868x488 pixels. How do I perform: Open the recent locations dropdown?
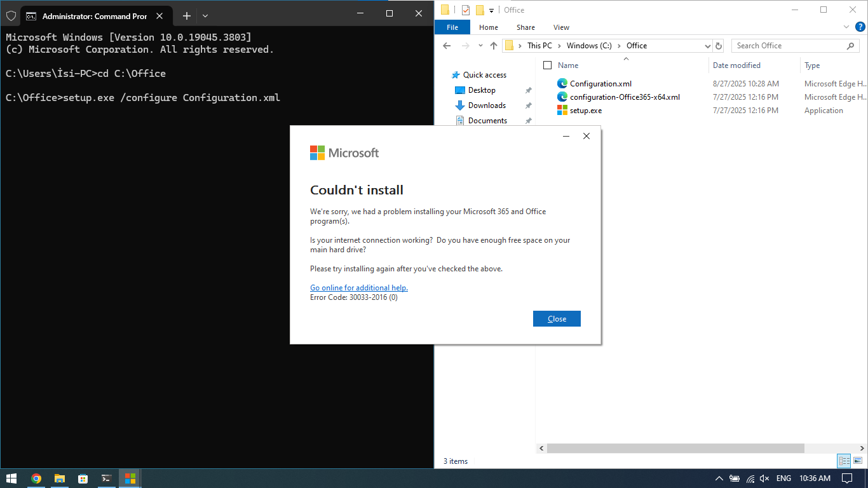click(x=480, y=46)
